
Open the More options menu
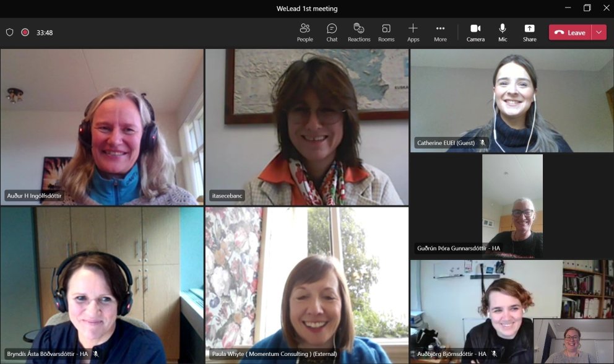click(440, 32)
